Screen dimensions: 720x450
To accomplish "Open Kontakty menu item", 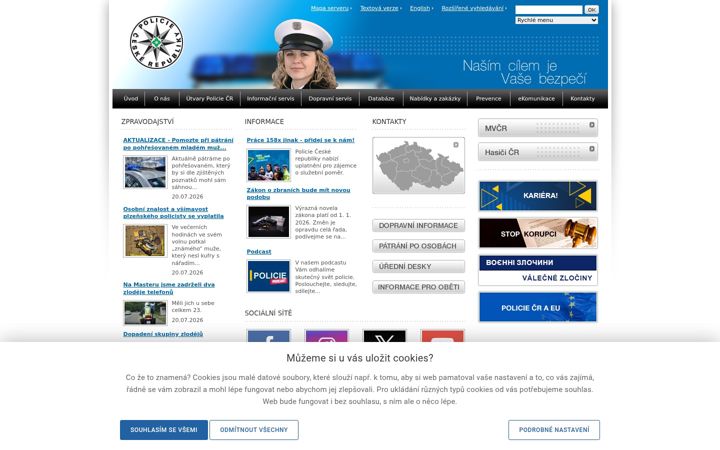I will pyautogui.click(x=583, y=99).
